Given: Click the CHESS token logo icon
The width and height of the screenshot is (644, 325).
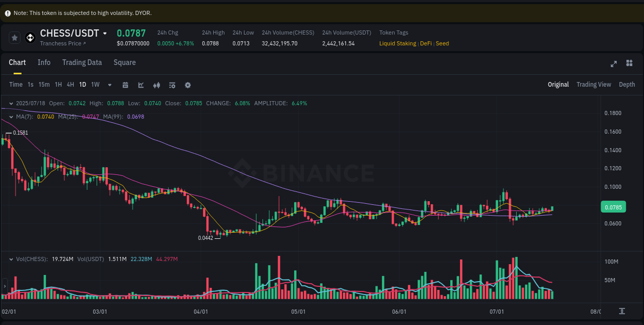Looking at the screenshot, I should click(x=29, y=37).
